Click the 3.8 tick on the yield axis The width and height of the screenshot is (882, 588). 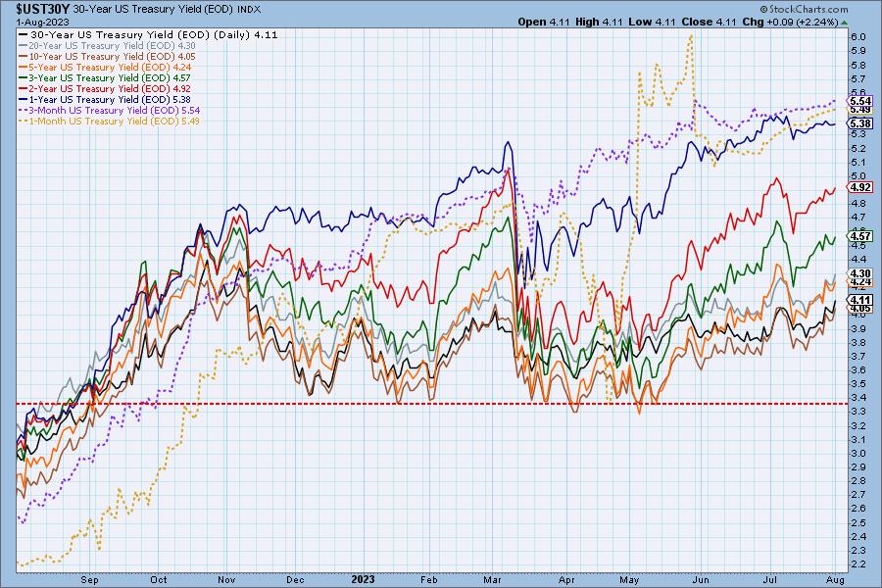tap(858, 342)
